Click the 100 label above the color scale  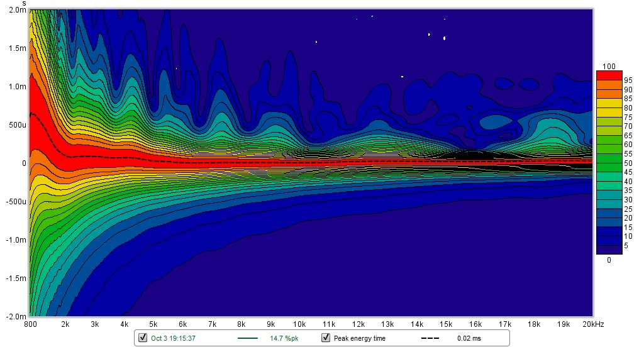pyautogui.click(x=609, y=67)
